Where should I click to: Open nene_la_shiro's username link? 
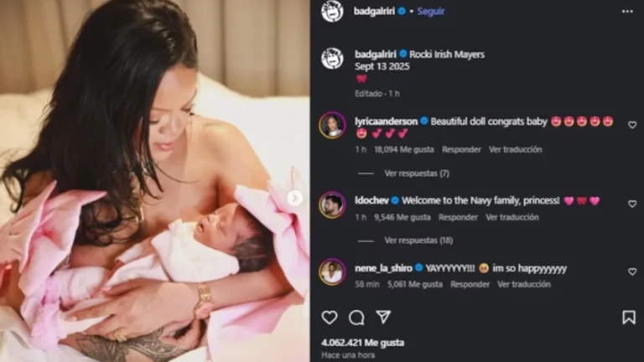point(383,268)
